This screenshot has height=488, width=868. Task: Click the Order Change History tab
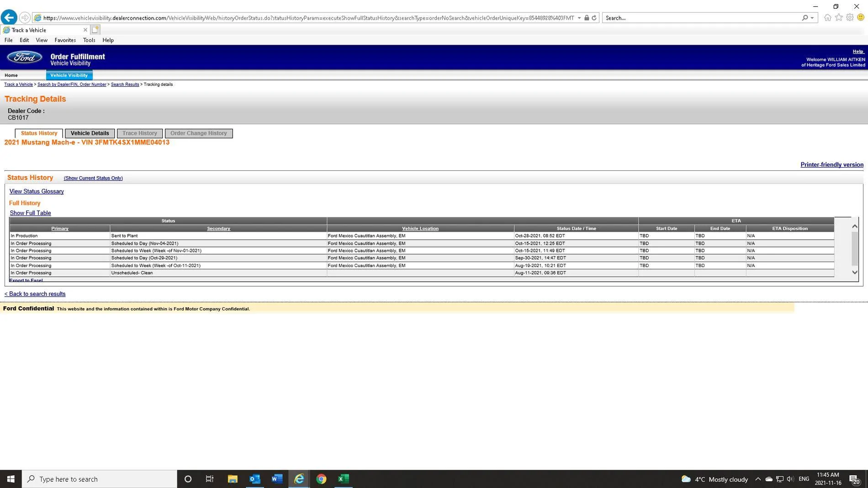(x=198, y=133)
